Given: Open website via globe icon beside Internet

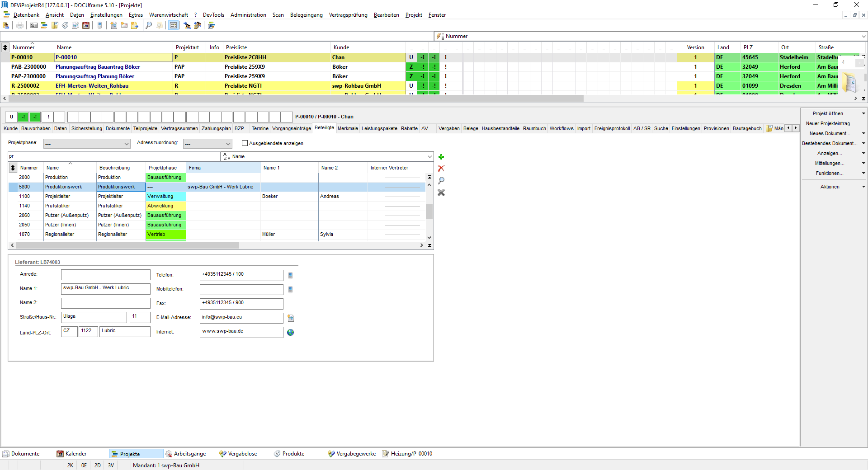Looking at the screenshot, I should point(291,332).
